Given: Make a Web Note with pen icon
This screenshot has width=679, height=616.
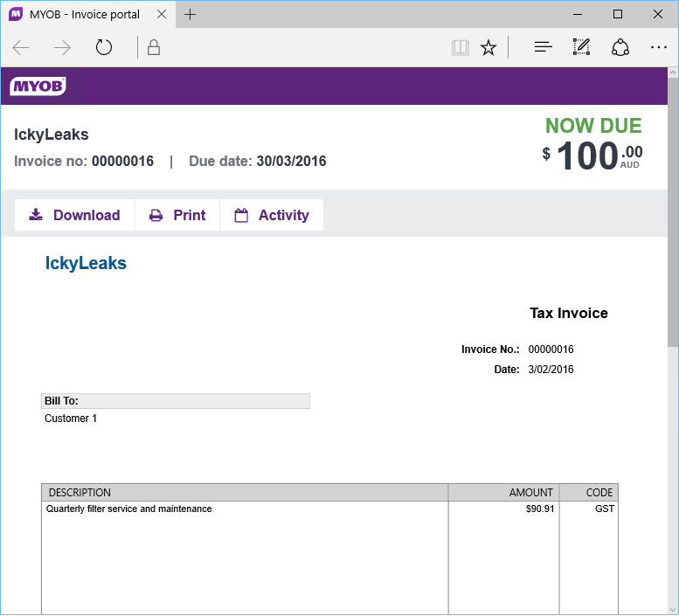Looking at the screenshot, I should 581,48.
